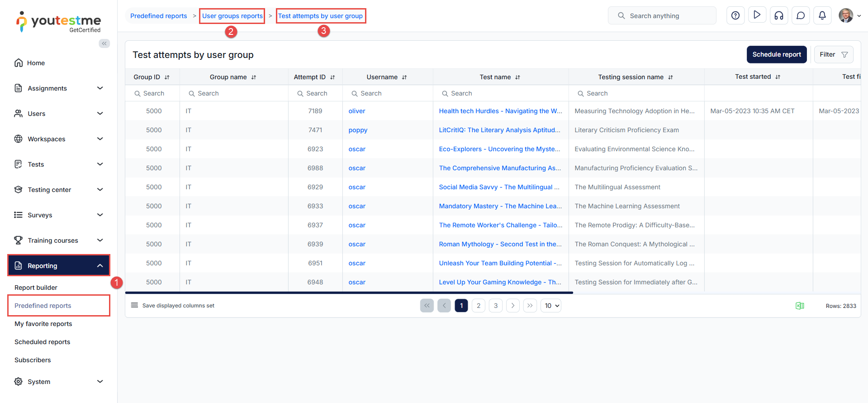Expand the Training courses chevron
The height and width of the screenshot is (403, 868).
pos(100,240)
